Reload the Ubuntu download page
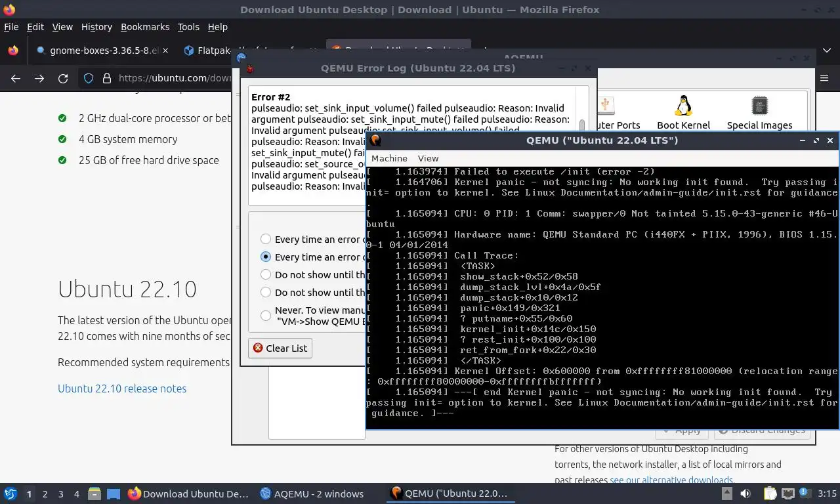840x504 pixels. click(x=63, y=78)
